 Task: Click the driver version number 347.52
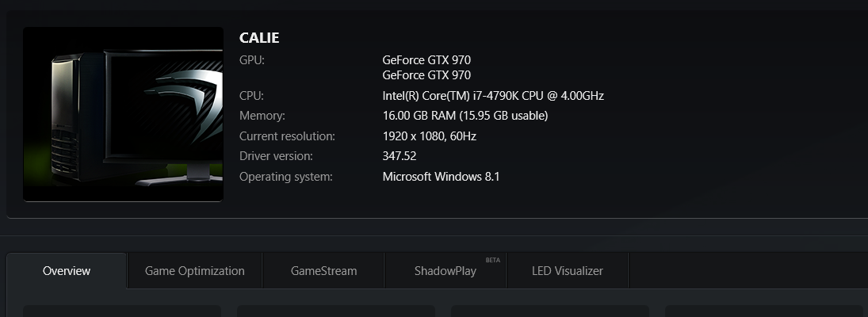tap(400, 156)
